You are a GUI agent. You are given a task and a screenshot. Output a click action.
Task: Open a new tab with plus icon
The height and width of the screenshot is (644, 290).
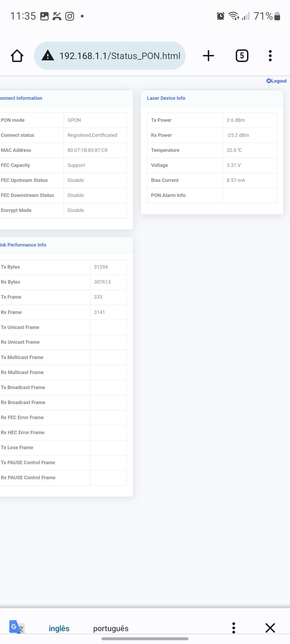coord(208,56)
